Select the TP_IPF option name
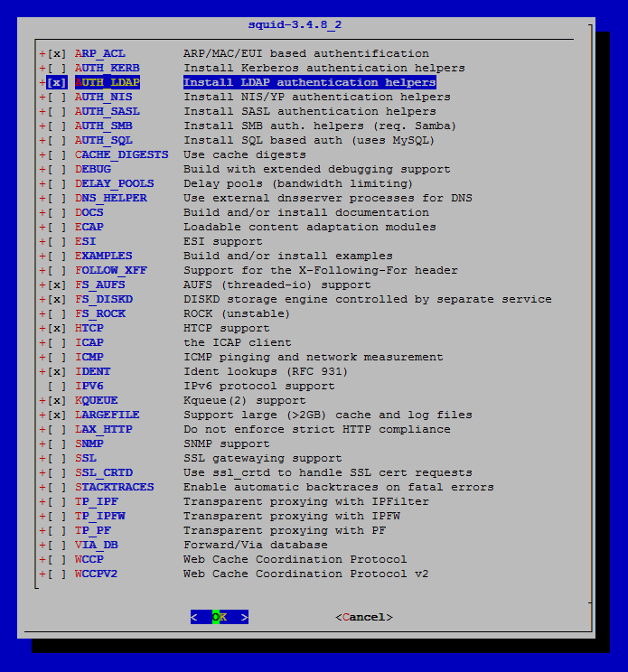The image size is (628, 672). 97,502
